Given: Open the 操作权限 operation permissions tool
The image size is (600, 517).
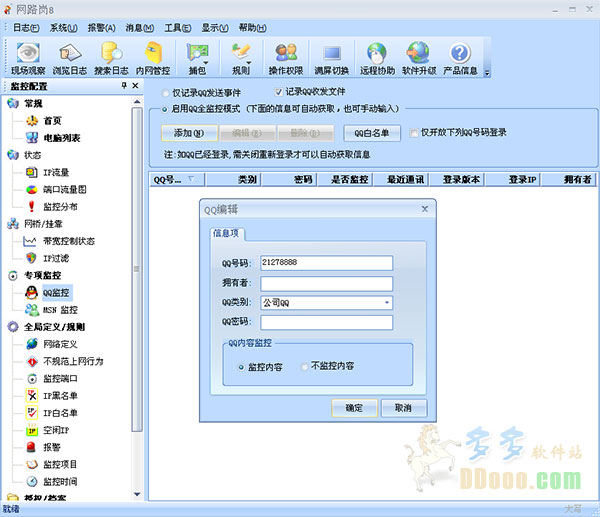Looking at the screenshot, I should pos(286,58).
